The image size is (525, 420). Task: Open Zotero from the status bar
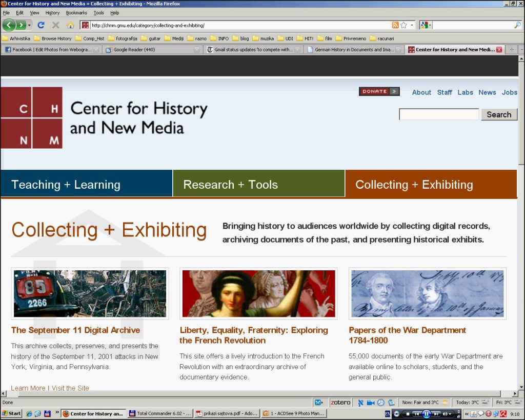[x=339, y=403]
